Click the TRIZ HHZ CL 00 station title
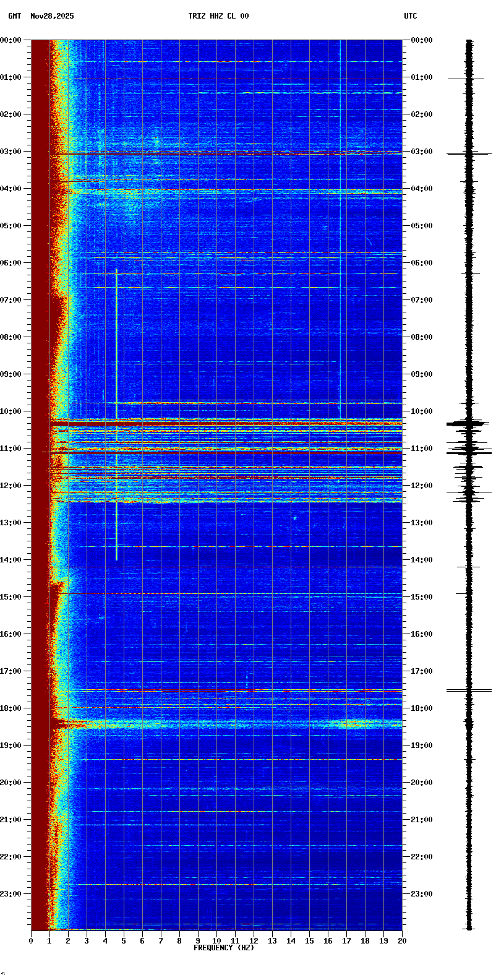The height and width of the screenshot is (980, 496). [218, 16]
